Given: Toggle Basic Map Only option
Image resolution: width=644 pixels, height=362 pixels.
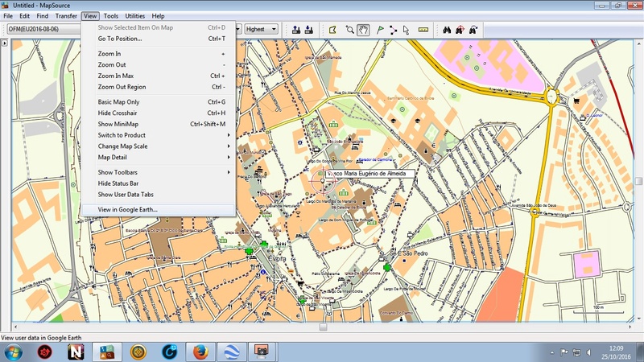Looking at the screenshot, I should pos(159,102).
